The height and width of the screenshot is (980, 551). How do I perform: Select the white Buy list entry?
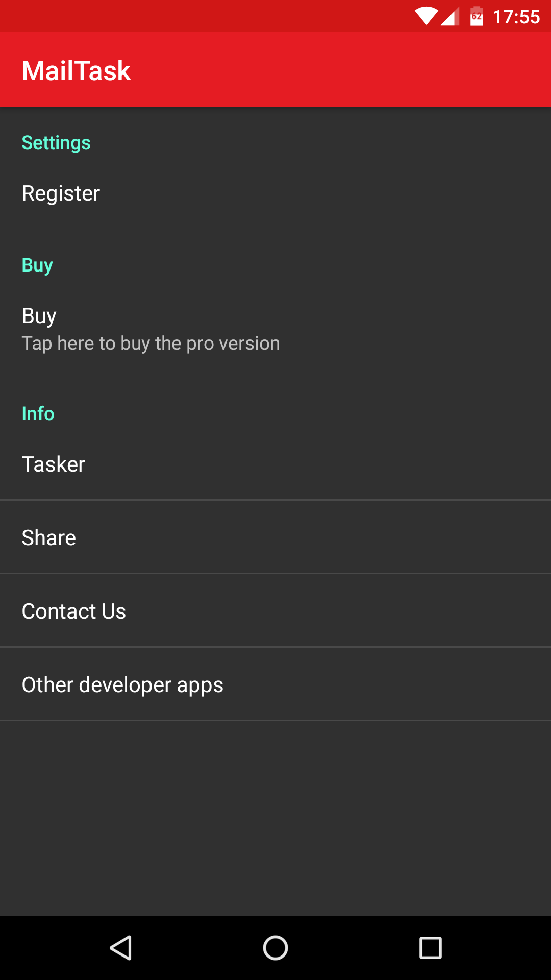coord(275,329)
